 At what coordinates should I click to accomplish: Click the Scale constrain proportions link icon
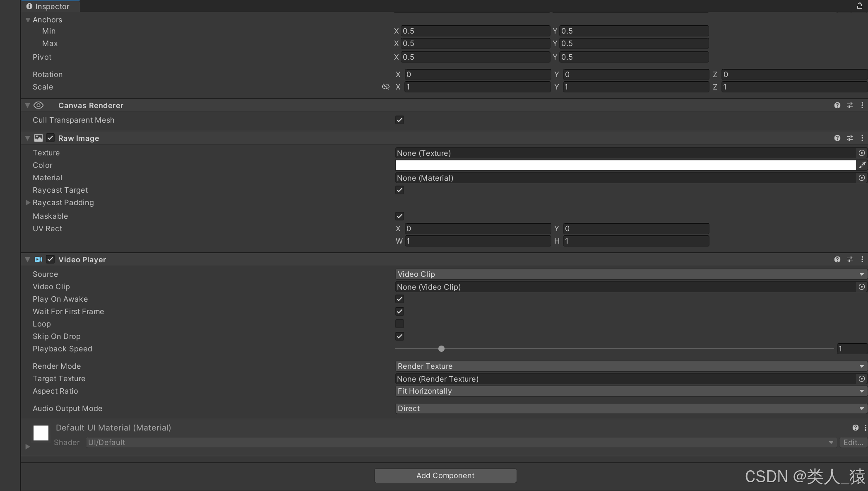(x=385, y=87)
